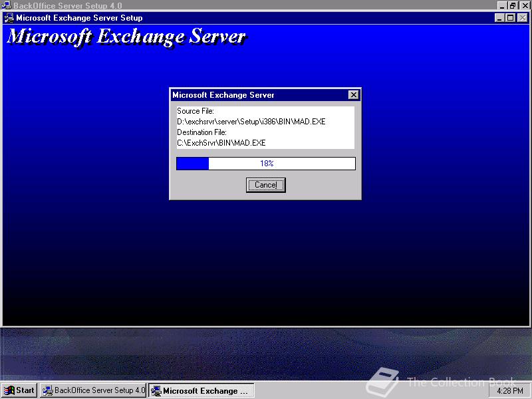
Task: Click the 'Destination File:' label
Action: (202, 132)
